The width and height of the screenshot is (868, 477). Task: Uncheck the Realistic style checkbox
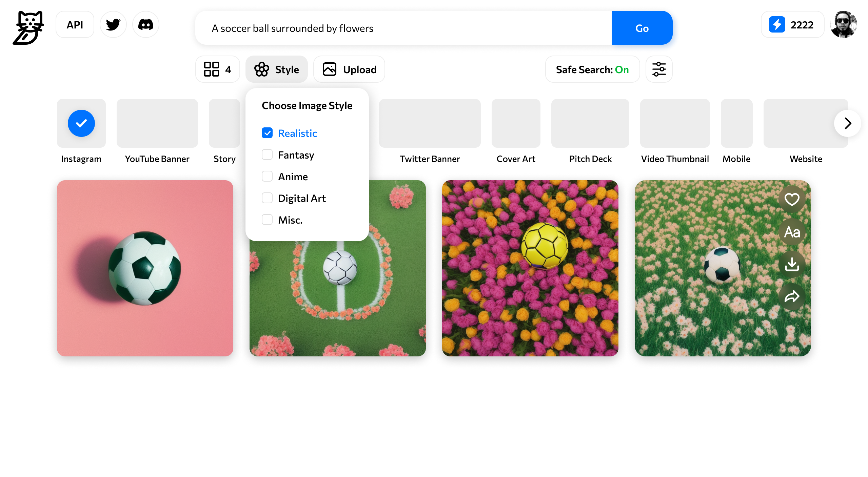(267, 133)
